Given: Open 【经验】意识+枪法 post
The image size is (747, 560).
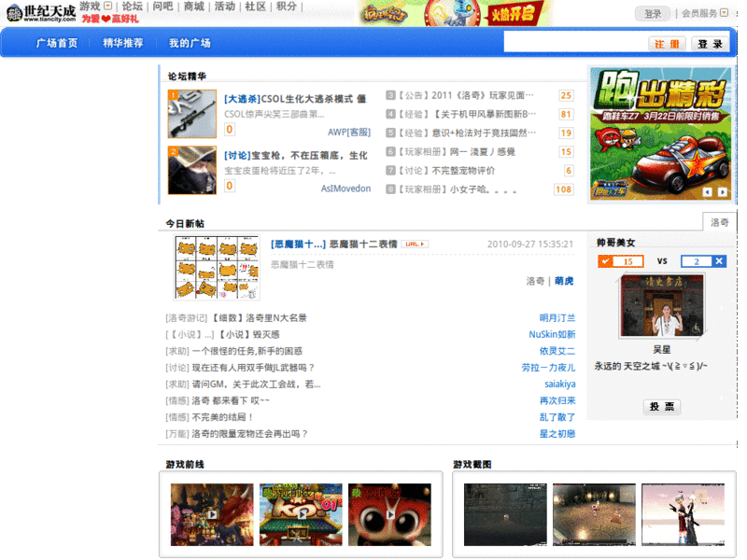Looking at the screenshot, I should click(466, 133).
